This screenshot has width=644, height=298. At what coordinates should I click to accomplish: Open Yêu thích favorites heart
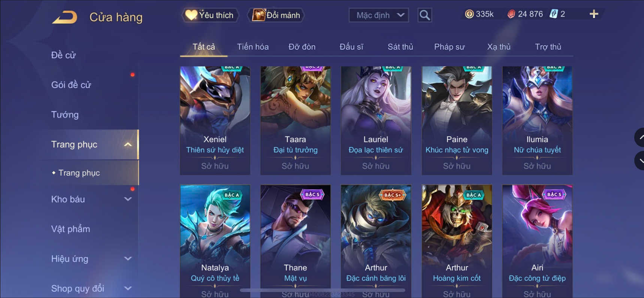click(x=210, y=15)
